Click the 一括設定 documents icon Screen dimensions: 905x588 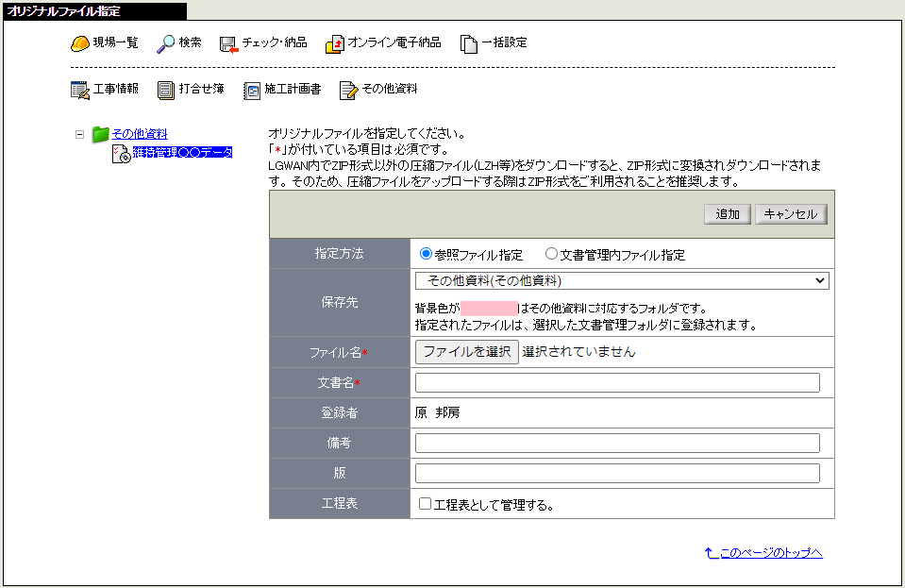(469, 43)
